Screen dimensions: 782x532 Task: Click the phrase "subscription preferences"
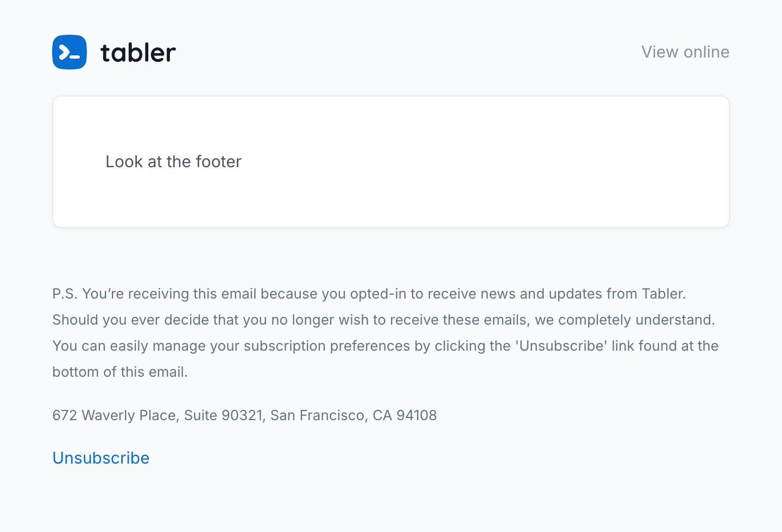pos(327,346)
